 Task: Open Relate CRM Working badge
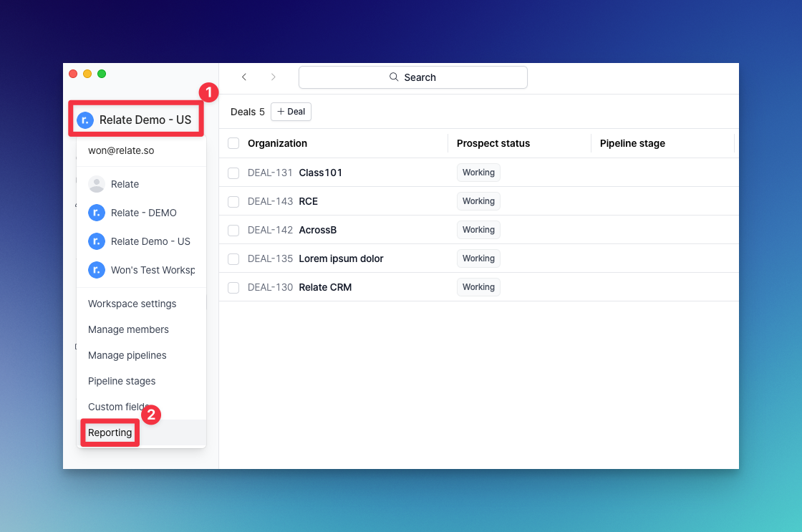pos(478,287)
